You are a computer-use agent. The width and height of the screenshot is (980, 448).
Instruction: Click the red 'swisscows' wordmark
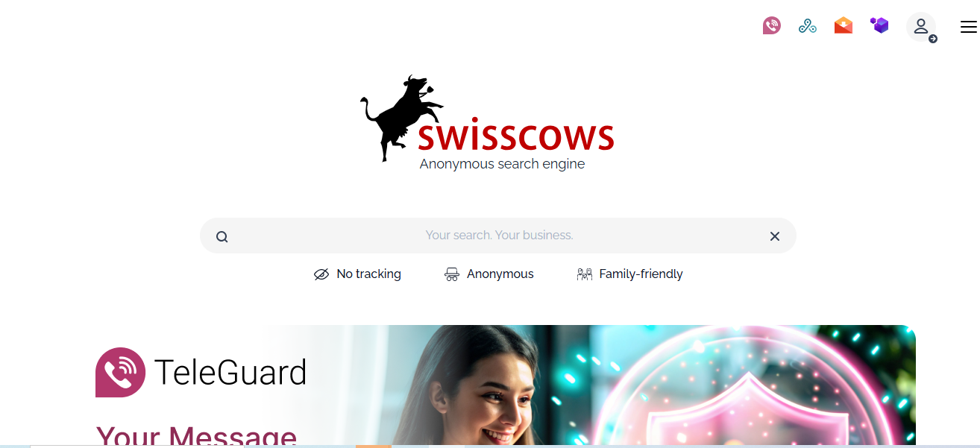click(x=515, y=136)
